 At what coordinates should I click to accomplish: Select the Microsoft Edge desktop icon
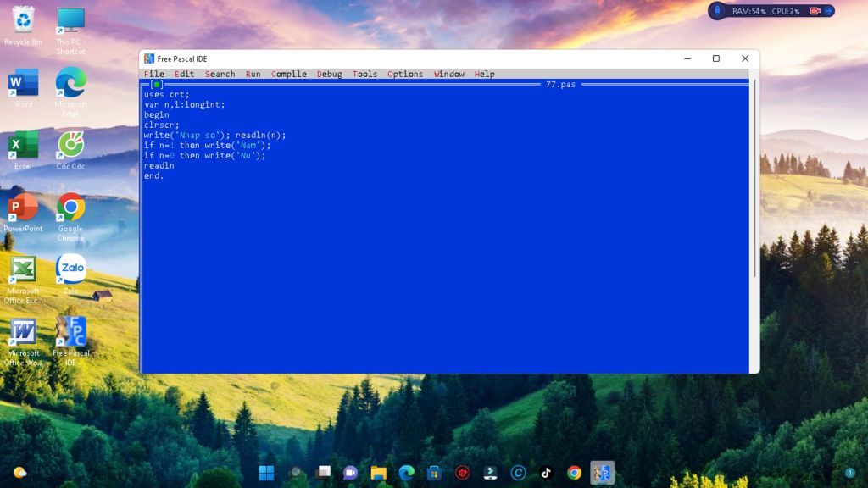[x=70, y=92]
